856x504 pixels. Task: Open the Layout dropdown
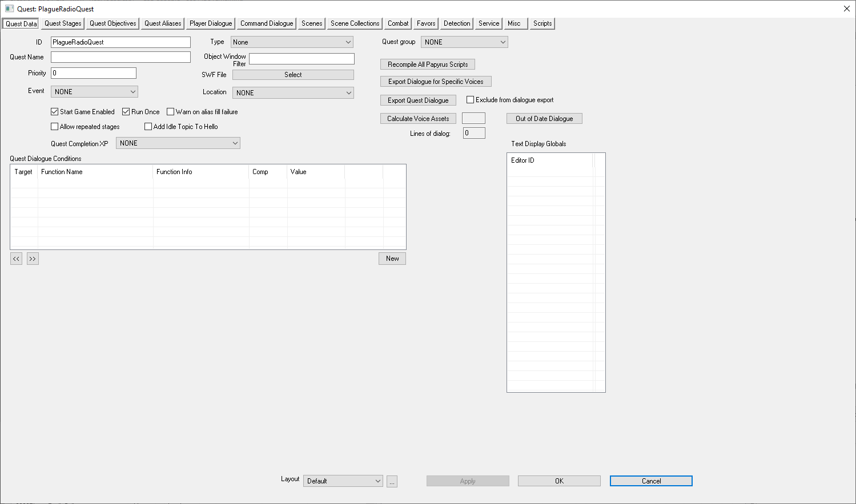tap(343, 481)
